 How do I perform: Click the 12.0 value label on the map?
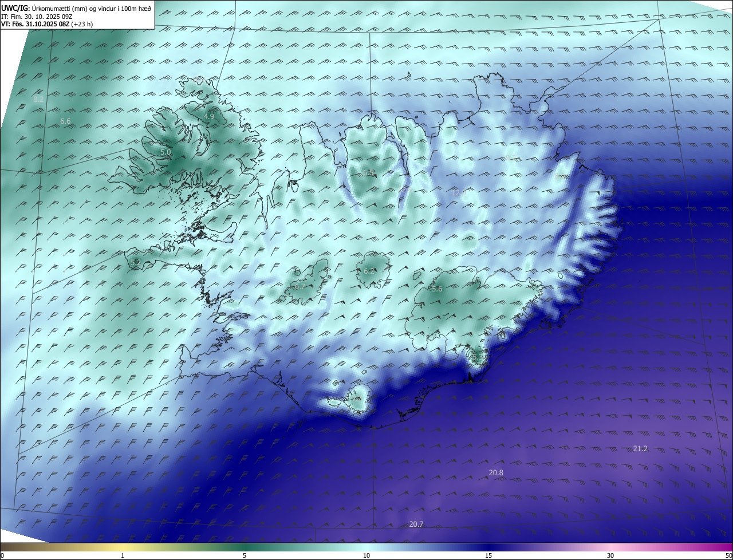point(459,193)
